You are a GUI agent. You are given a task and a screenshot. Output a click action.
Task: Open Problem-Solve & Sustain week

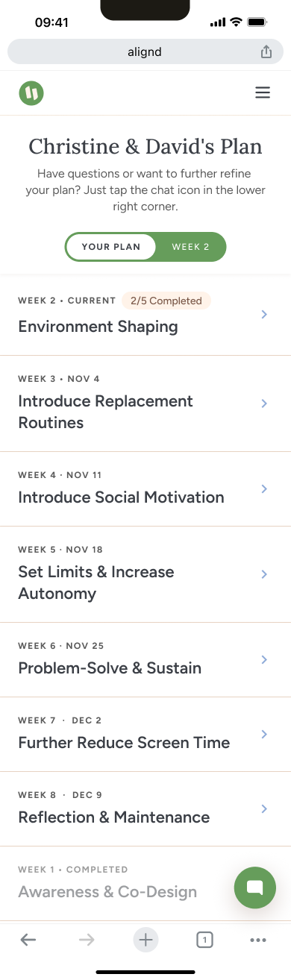[145, 659]
